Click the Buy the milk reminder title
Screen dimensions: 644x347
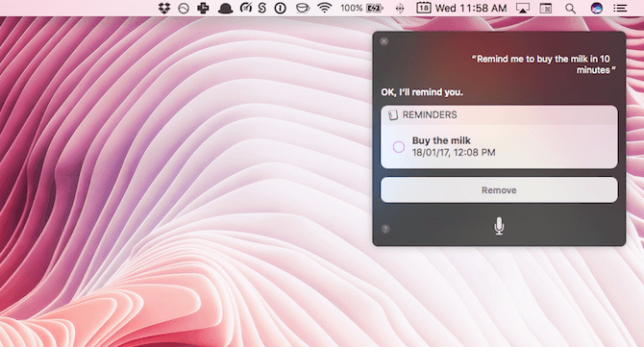click(x=441, y=140)
